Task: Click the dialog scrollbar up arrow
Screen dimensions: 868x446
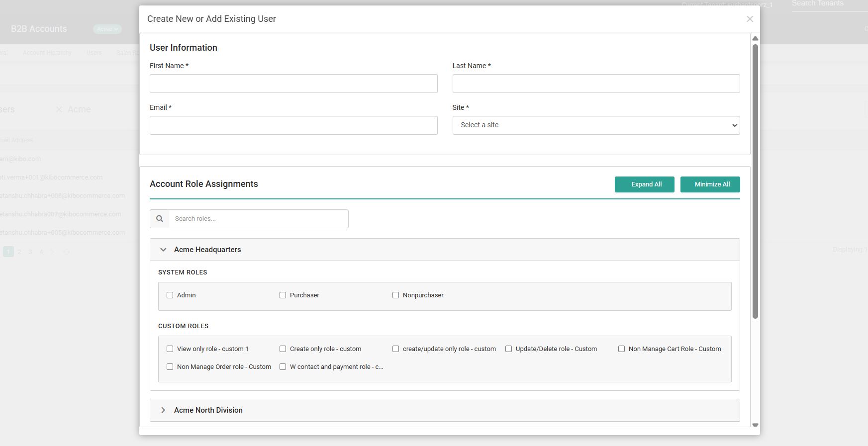Action: (755, 38)
